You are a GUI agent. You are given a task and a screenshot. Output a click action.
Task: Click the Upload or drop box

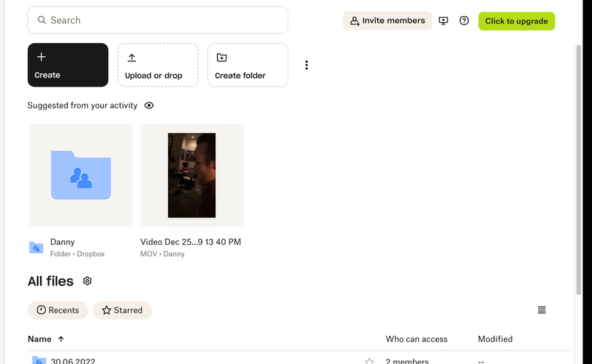coord(158,65)
